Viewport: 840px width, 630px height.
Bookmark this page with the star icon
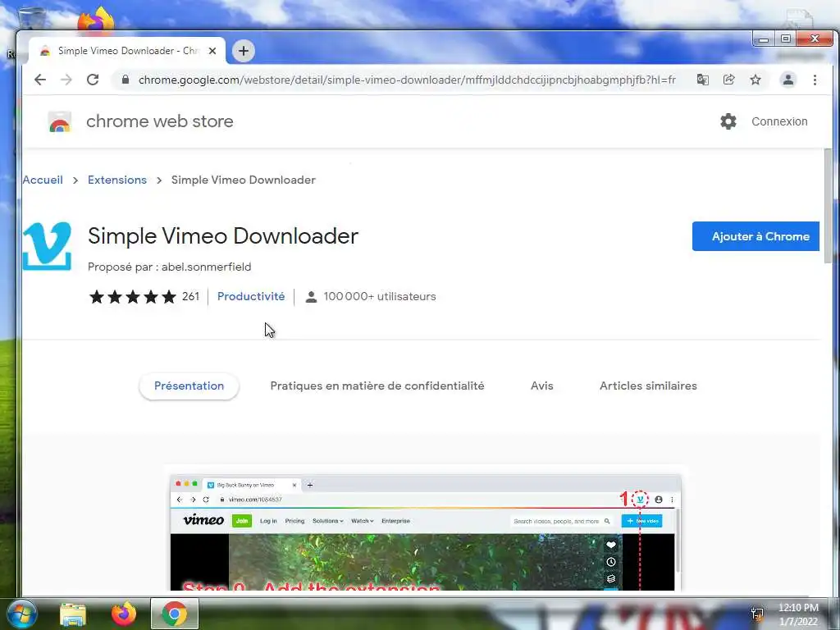pyautogui.click(x=756, y=80)
